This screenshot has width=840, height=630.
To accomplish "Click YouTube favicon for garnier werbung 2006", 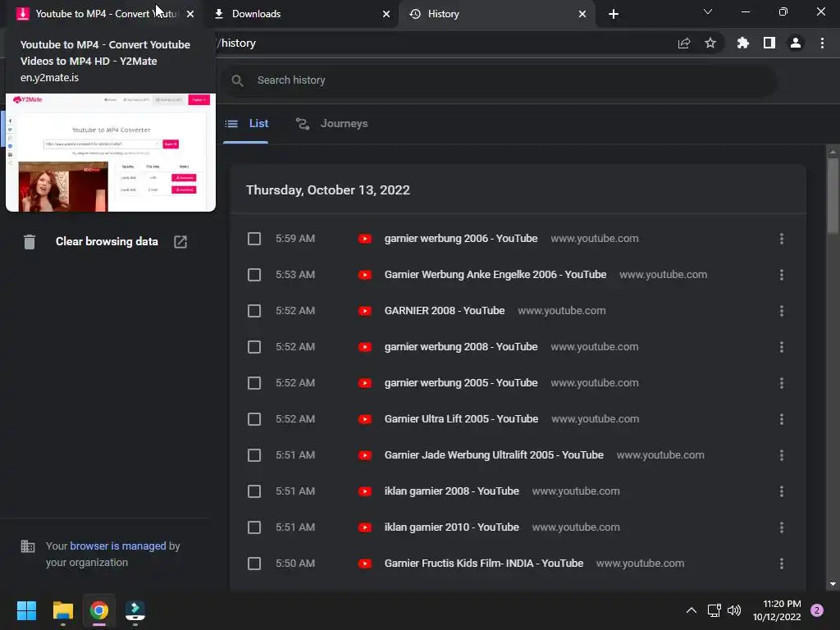I will [x=365, y=239].
